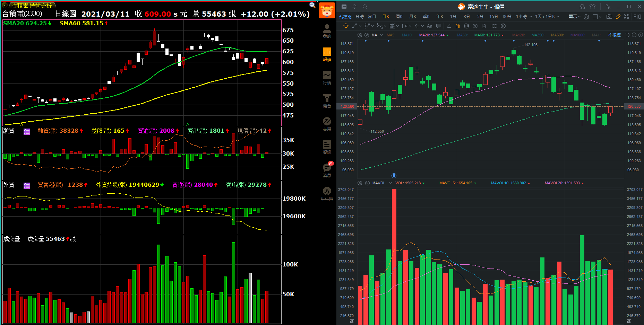Expand the 1小時 interval dropdown arrow
The image size is (644, 325).
coord(531,17)
